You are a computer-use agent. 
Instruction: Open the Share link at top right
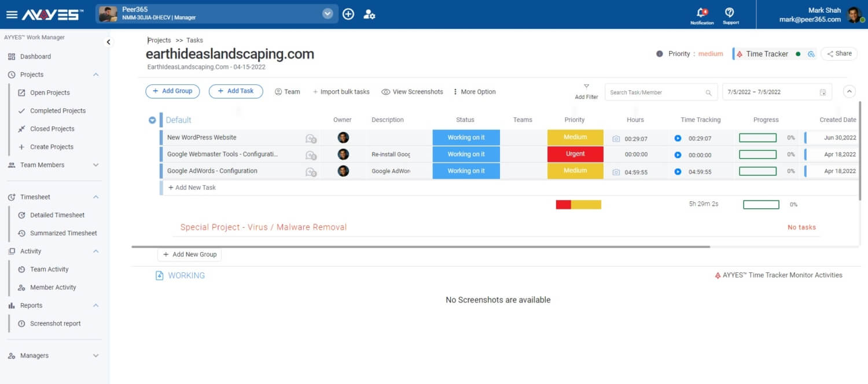point(839,53)
